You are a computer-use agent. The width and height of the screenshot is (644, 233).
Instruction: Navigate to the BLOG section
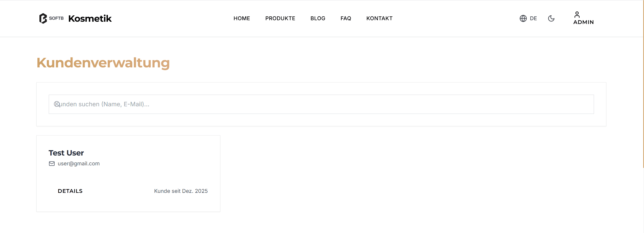point(318,18)
